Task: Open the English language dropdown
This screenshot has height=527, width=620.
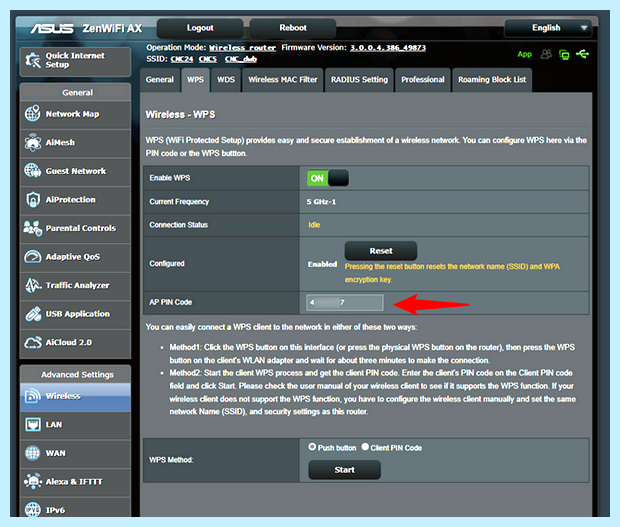Action: click(548, 28)
